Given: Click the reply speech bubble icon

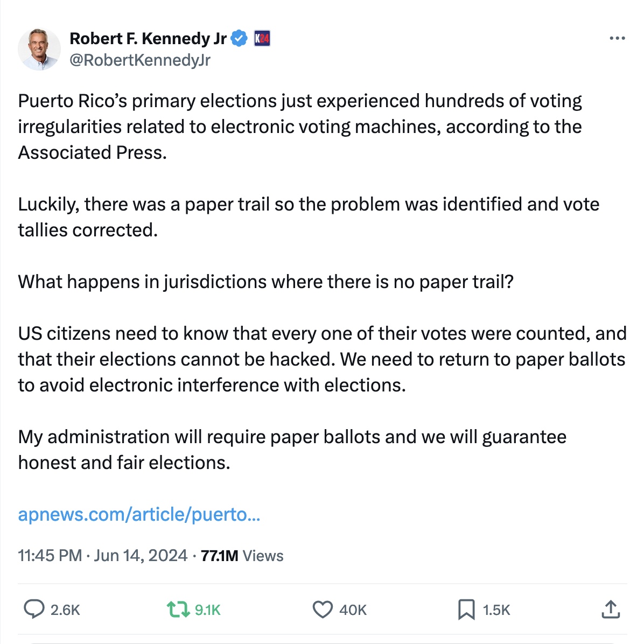Looking at the screenshot, I should coord(34,610).
